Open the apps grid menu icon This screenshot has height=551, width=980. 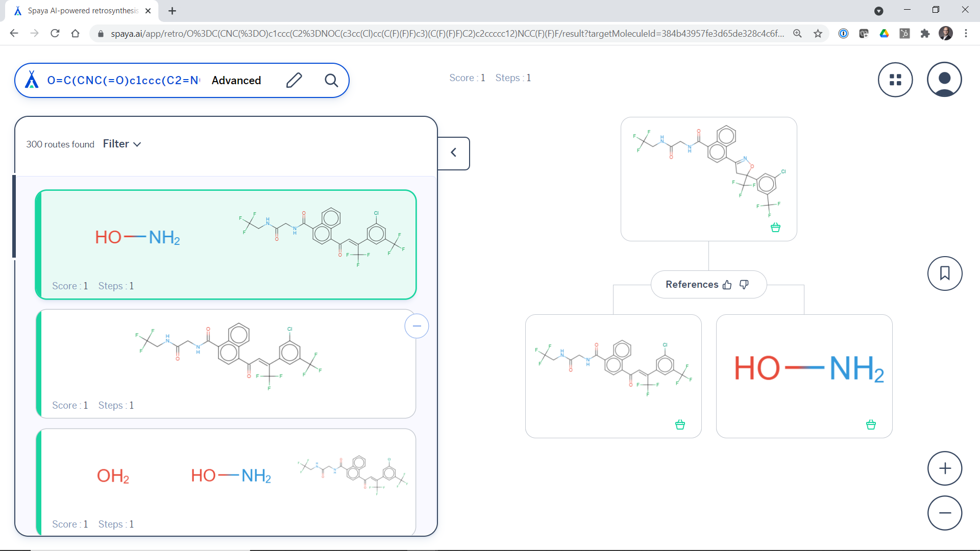tap(895, 80)
